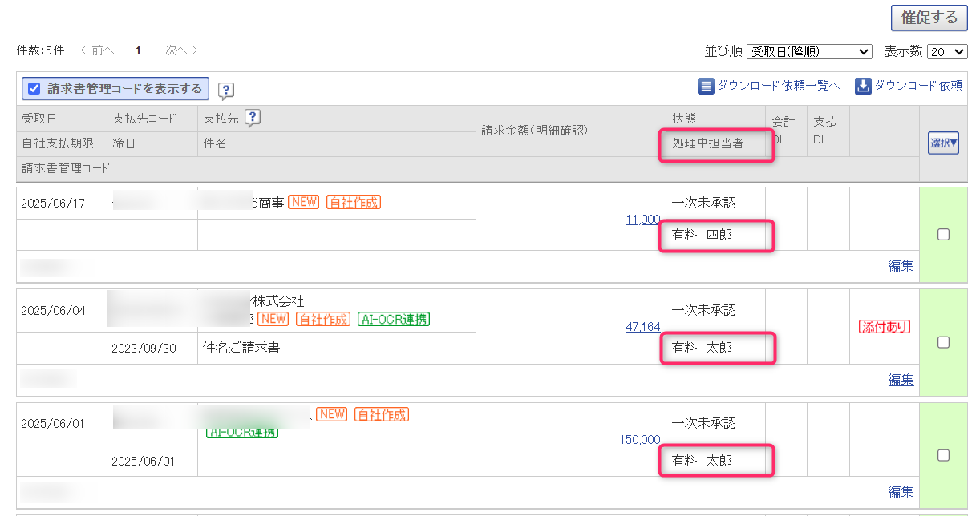This screenshot has width=980, height=516.
Task: Click 自社作成 badge on 2025/06/01 invoice
Action: (382, 414)
